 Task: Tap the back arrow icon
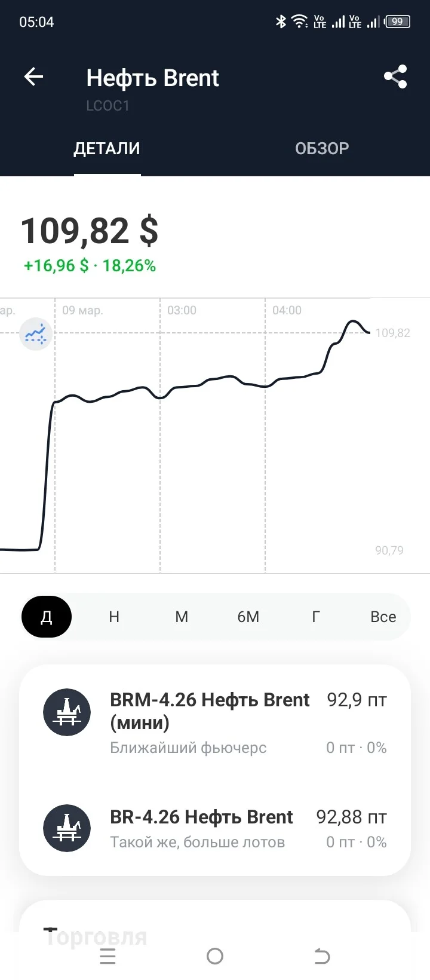[33, 76]
